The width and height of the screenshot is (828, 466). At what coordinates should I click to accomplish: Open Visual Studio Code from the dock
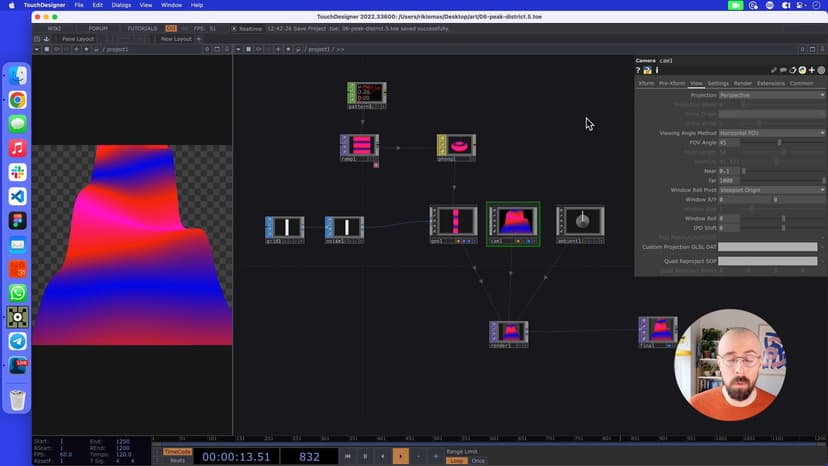[17, 196]
